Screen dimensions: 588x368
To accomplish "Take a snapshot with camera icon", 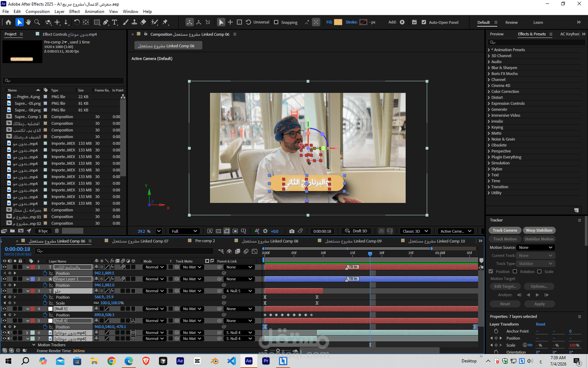I will [x=292, y=231].
